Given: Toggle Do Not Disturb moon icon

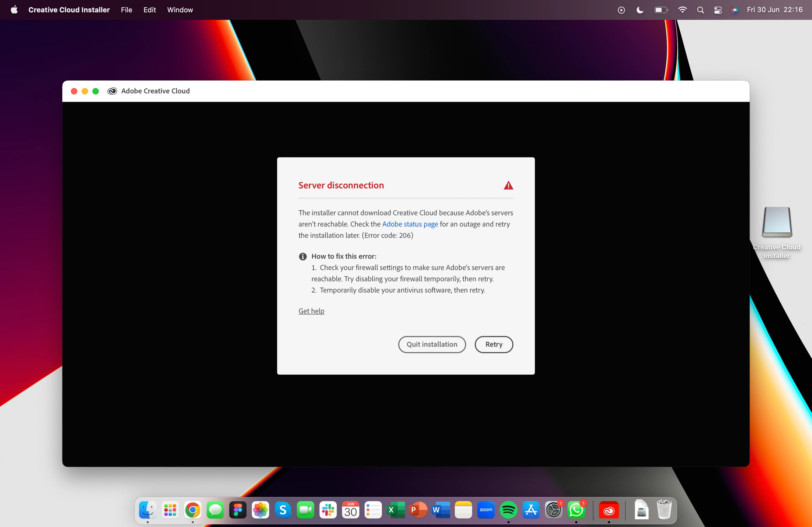Looking at the screenshot, I should pyautogui.click(x=640, y=10).
